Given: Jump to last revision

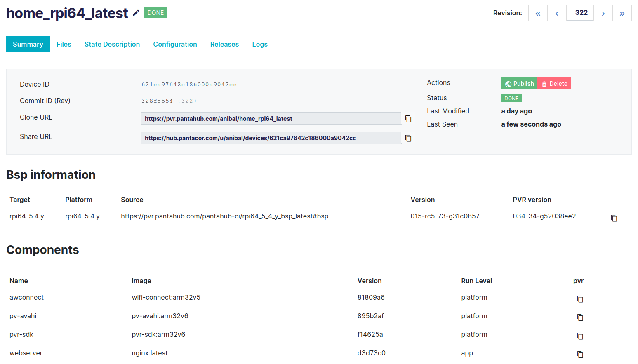Looking at the screenshot, I should point(622,13).
